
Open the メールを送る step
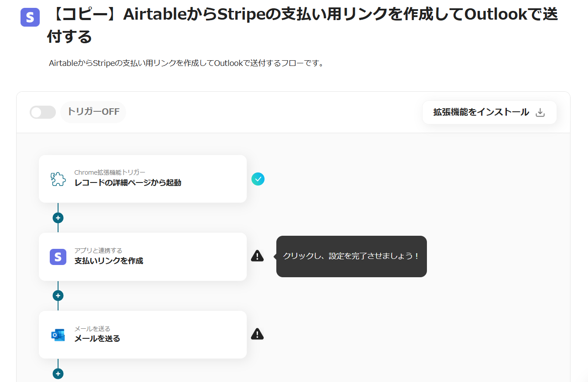pyautogui.click(x=143, y=335)
